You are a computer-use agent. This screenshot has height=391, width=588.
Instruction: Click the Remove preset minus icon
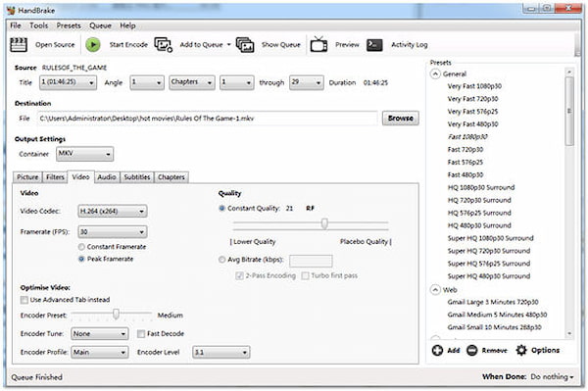471,350
